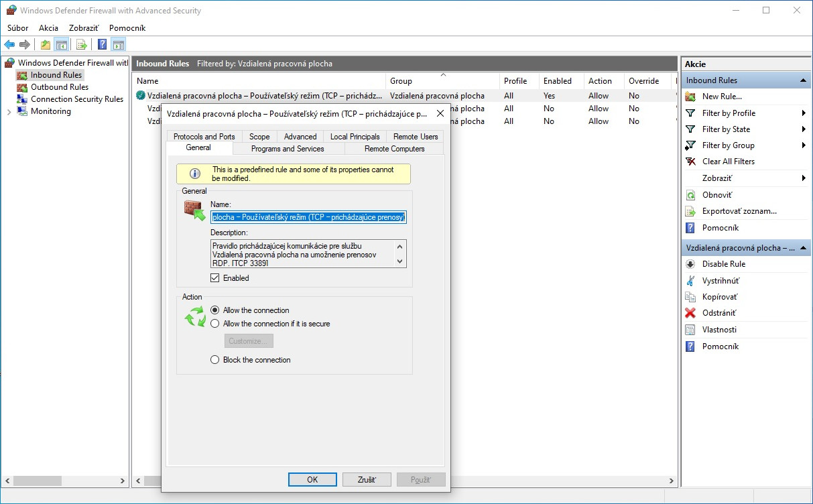Click Odstrániť (delete) action

[x=718, y=313]
